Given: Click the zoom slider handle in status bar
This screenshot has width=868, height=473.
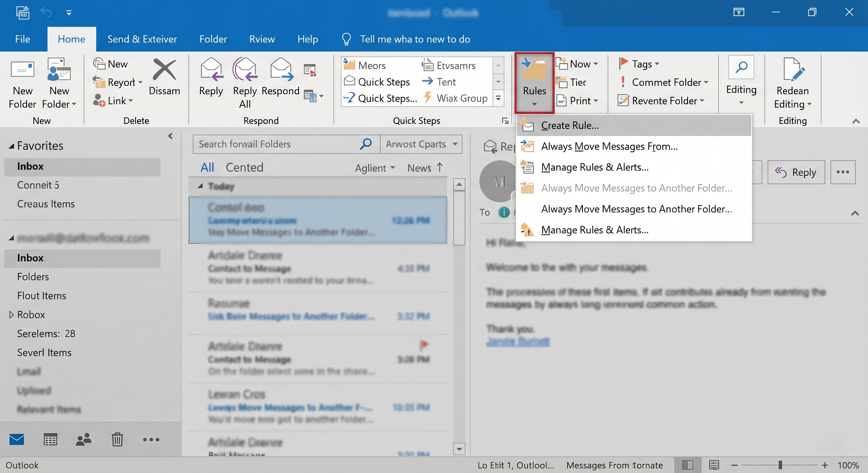Looking at the screenshot, I should tap(780, 465).
